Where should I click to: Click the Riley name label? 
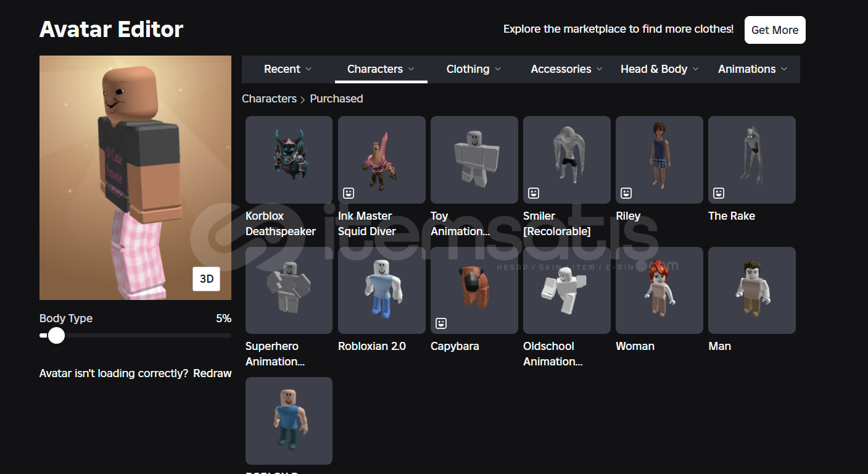[628, 216]
